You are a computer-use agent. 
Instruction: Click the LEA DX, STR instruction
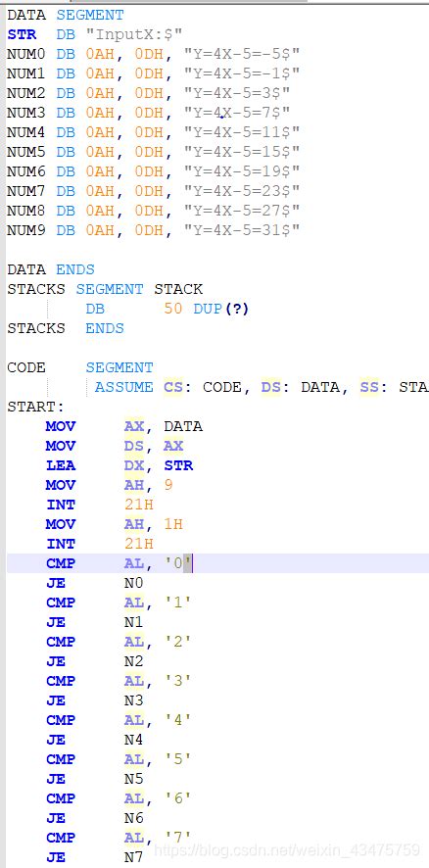[x=119, y=465]
